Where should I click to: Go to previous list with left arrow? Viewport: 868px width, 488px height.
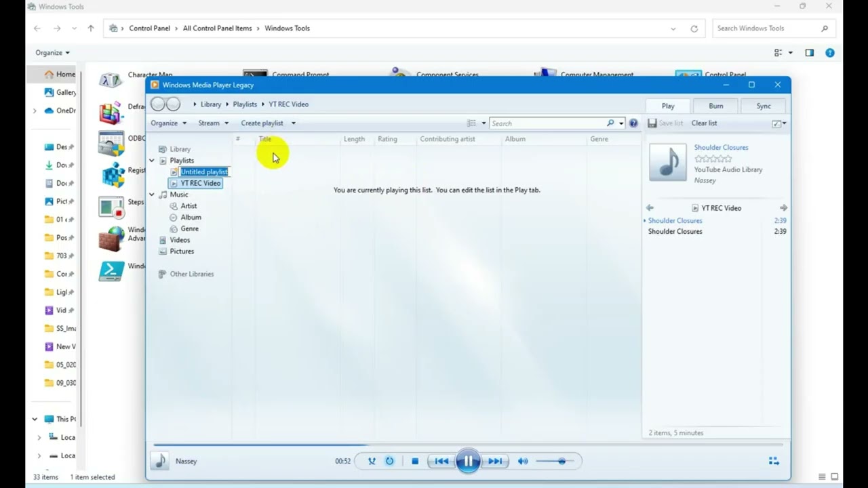pos(650,208)
